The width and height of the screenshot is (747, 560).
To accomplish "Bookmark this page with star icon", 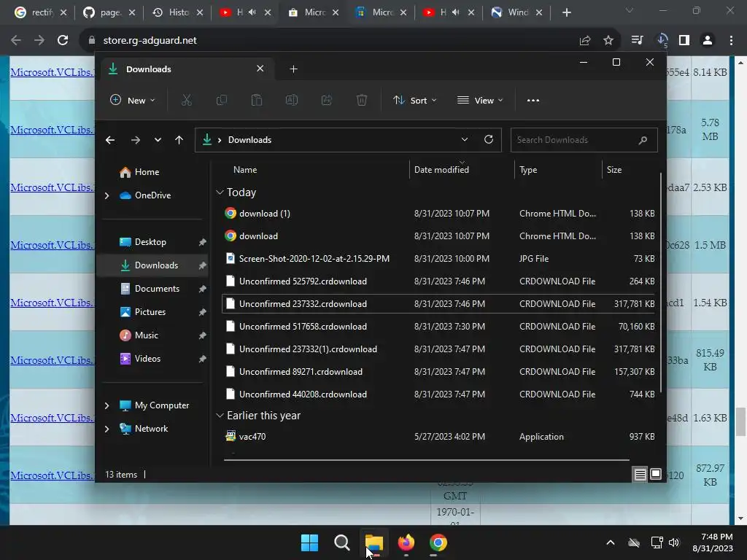I will [x=608, y=41].
